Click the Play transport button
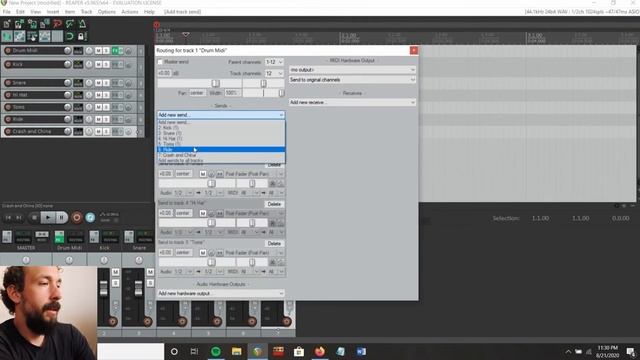The height and width of the screenshot is (360, 640). [x=48, y=218]
